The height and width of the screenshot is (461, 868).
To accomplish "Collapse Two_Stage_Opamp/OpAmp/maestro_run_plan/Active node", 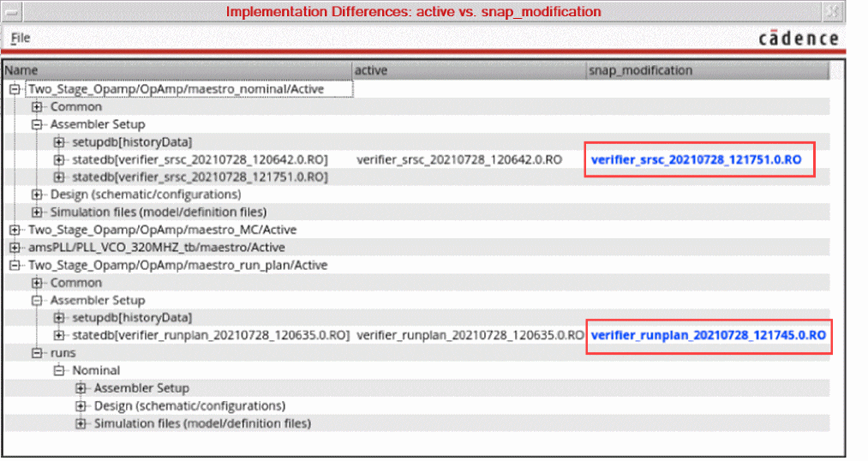I will tap(15, 265).
